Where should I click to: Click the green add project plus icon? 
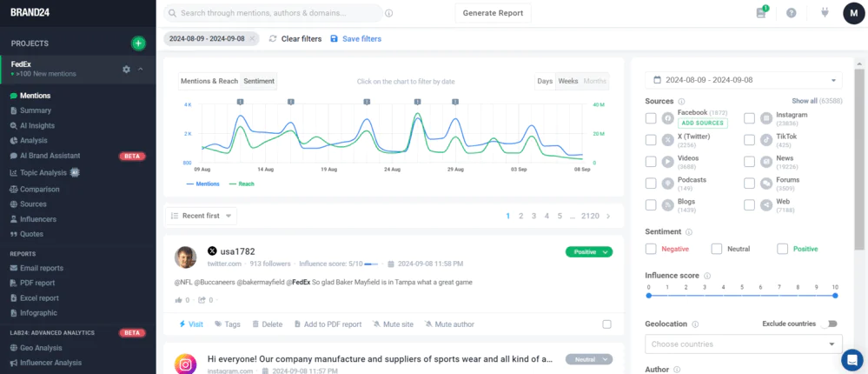[138, 43]
